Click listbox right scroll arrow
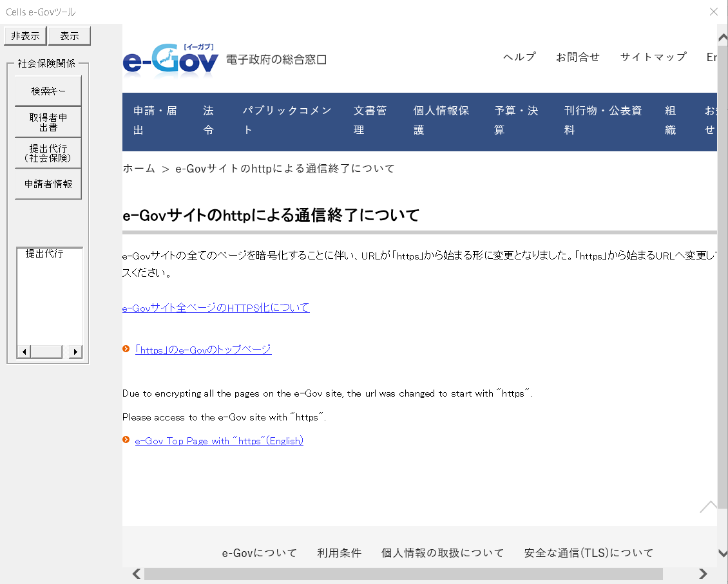 (x=75, y=352)
